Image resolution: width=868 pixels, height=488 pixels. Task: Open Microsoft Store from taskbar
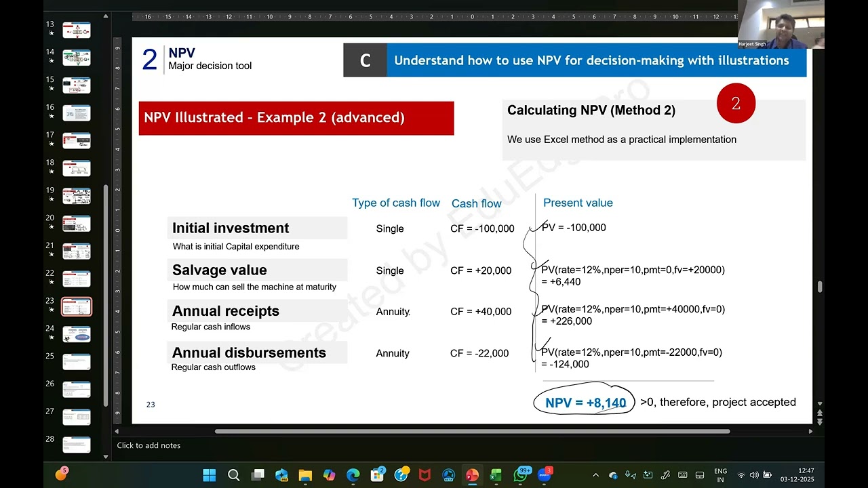377,475
